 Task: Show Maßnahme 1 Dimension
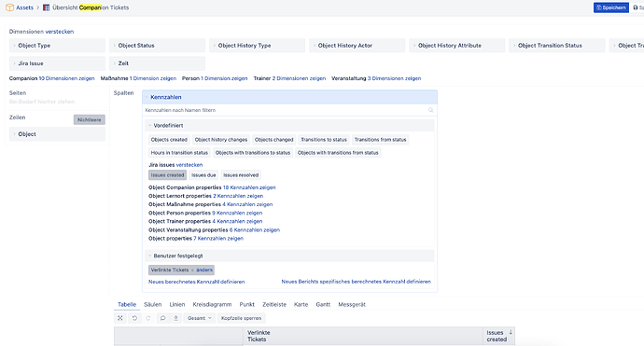click(153, 78)
